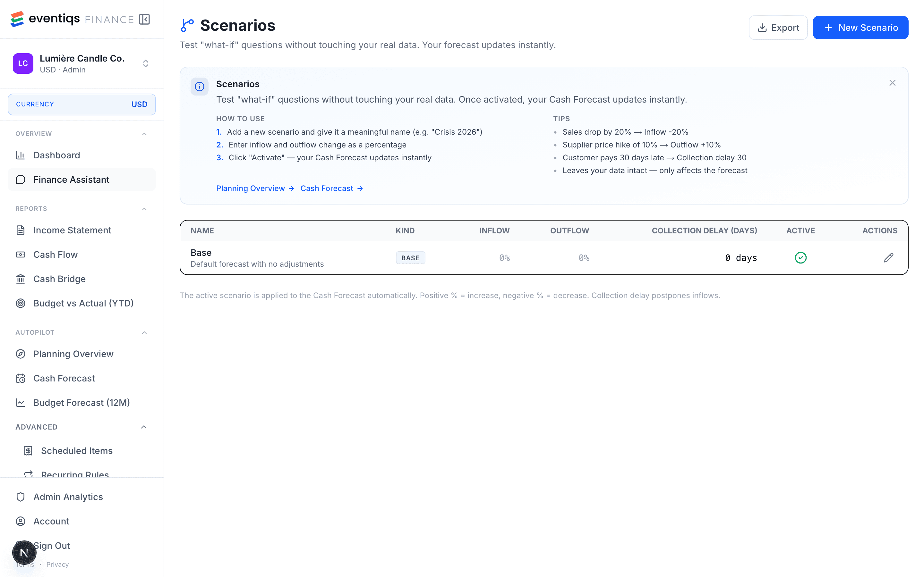The height and width of the screenshot is (577, 924).
Task: Open Cash Forecast under Autopilot
Action: click(64, 378)
